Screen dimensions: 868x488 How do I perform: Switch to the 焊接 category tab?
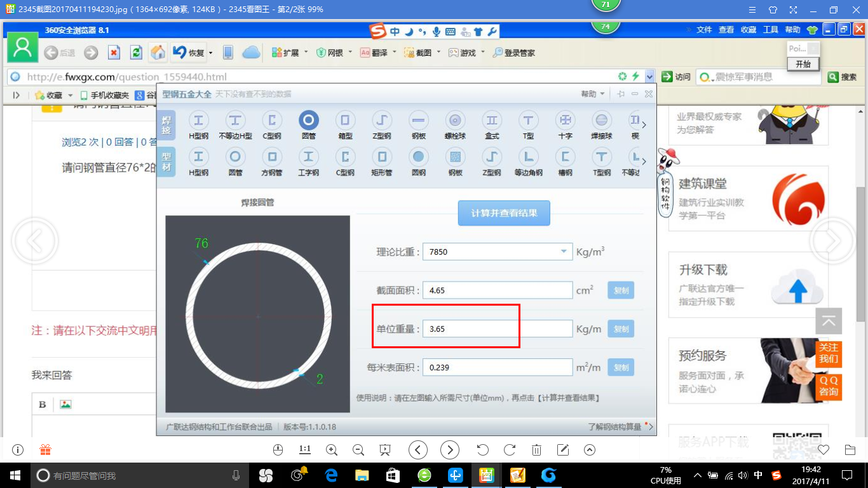pyautogui.click(x=166, y=125)
